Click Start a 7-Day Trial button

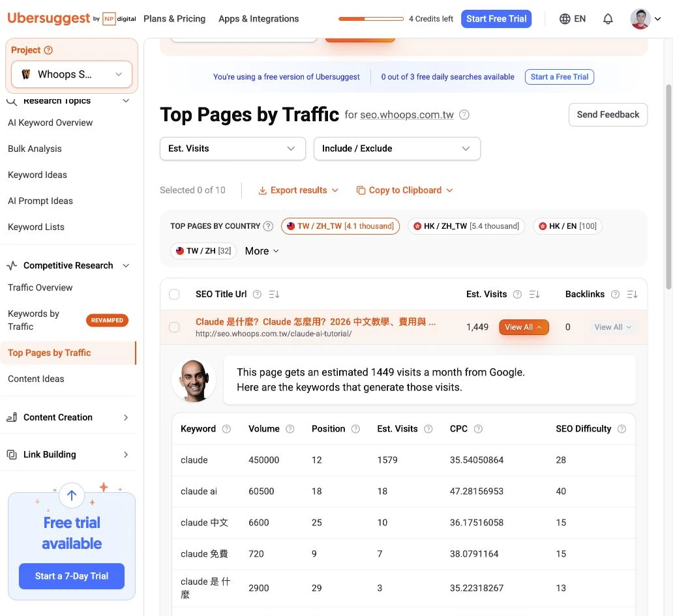coord(72,576)
